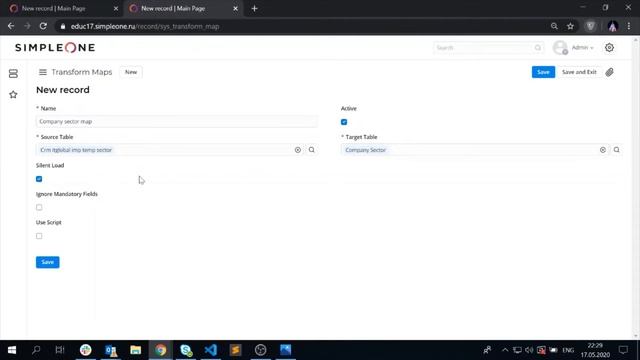Clear the Target Table field value
Viewport: 640px width, 360px height.
pyautogui.click(x=602, y=150)
